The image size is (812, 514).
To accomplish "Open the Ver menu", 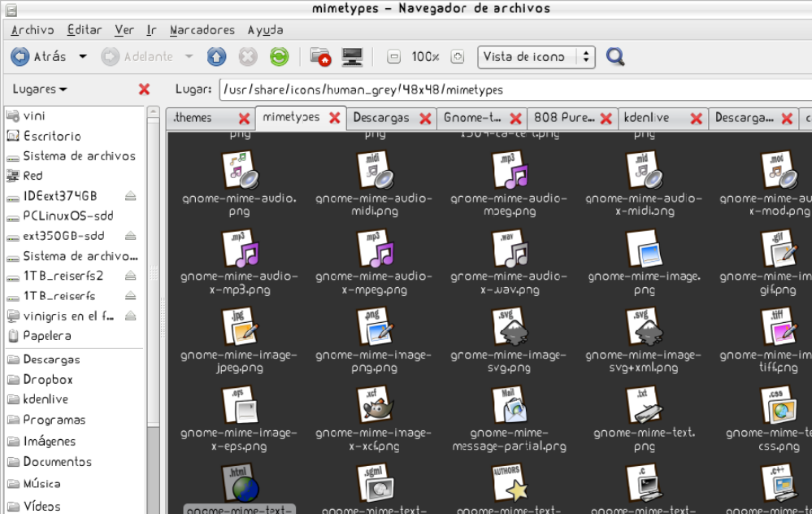I will (124, 30).
